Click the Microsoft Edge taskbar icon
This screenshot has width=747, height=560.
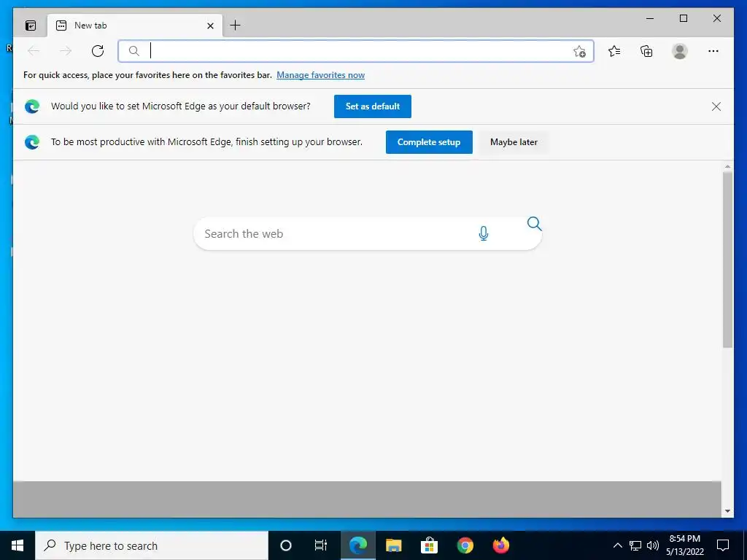[357, 545]
